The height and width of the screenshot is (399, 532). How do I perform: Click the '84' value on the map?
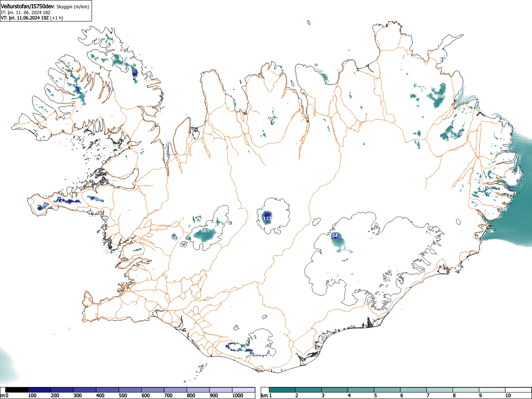335,236
